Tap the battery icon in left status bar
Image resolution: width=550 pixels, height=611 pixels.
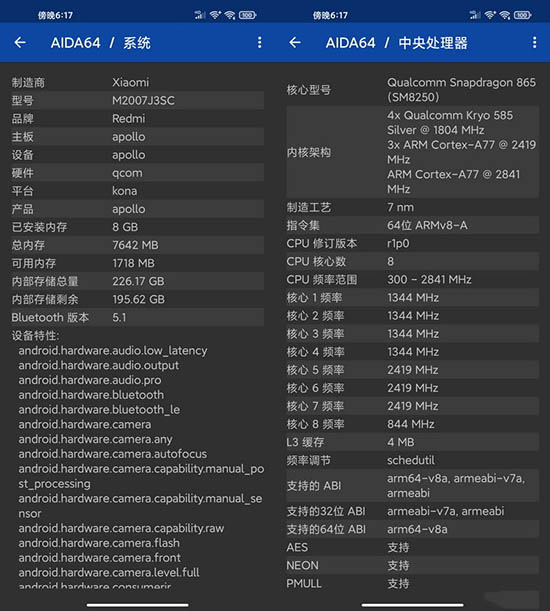tap(248, 15)
